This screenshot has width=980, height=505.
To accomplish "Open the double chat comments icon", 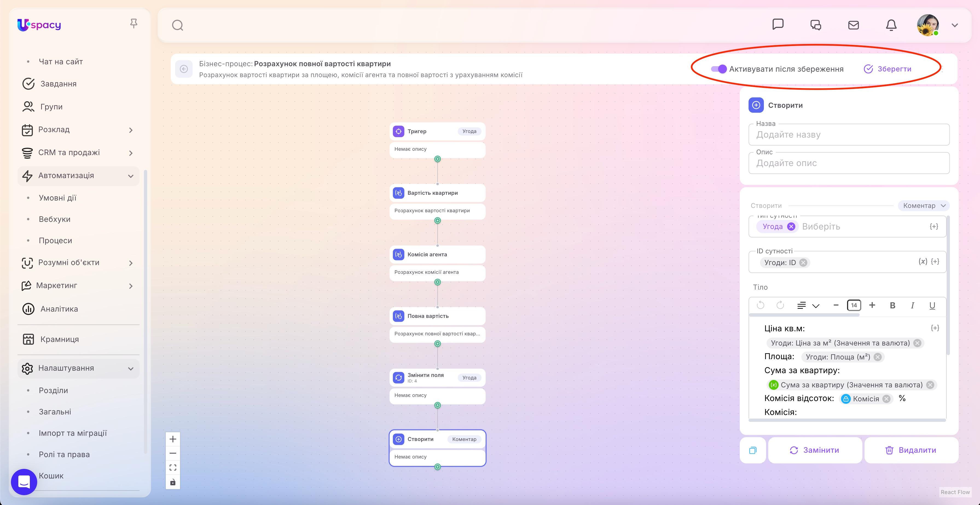I will (x=816, y=25).
